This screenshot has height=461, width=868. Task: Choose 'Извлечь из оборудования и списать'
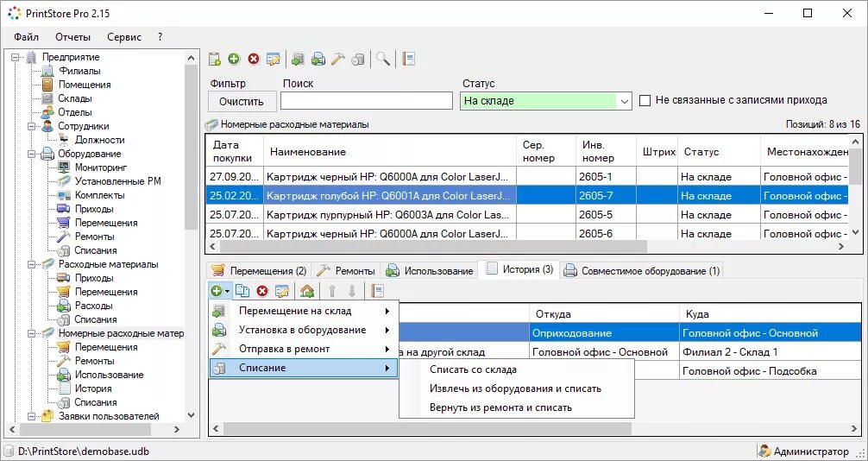516,388
